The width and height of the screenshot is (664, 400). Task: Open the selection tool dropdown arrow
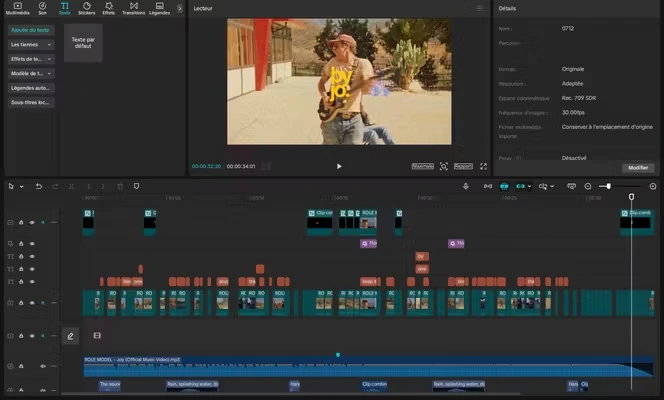21,187
